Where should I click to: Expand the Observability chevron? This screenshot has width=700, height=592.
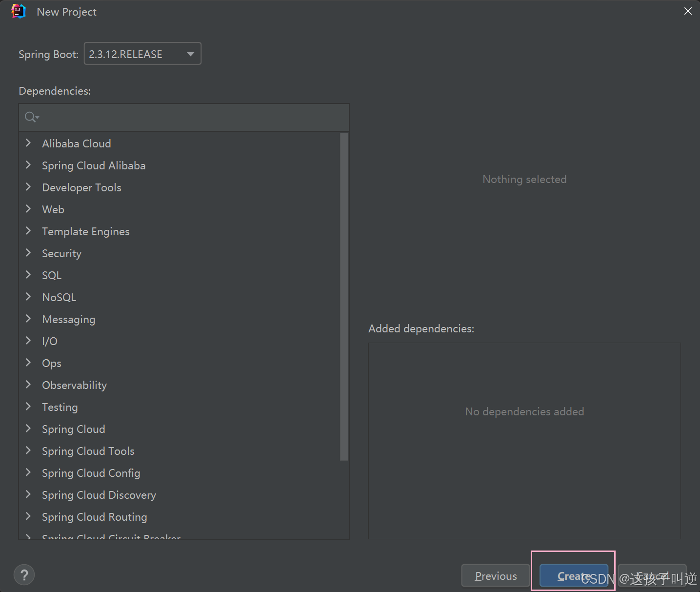coord(28,385)
